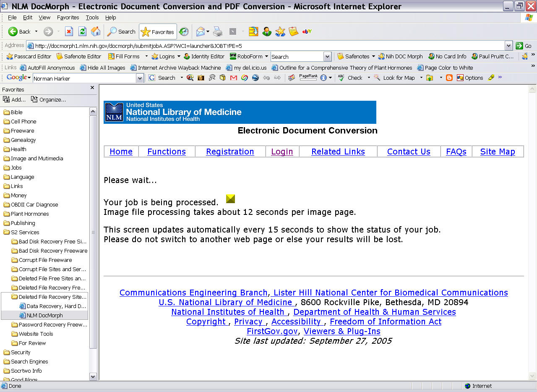
Task: Go to the Home page icon
Action: (x=96, y=31)
